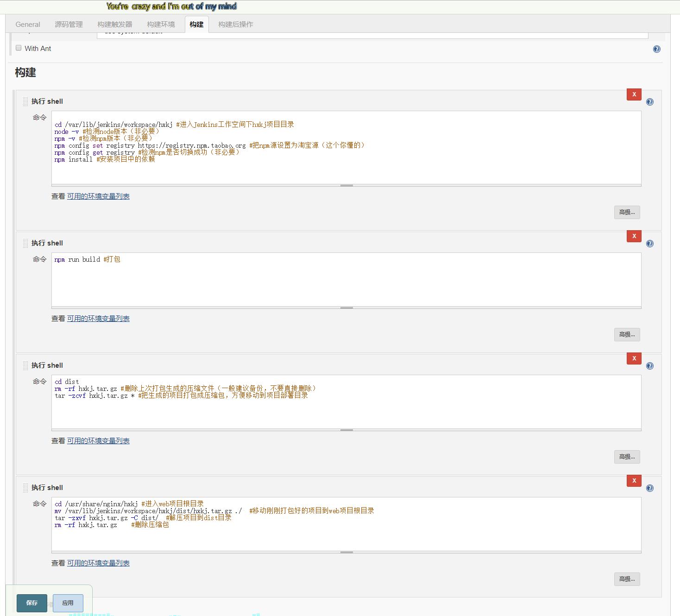Grab the resize bar of the npm run build box
This screenshot has width=680, height=616.
point(346,308)
